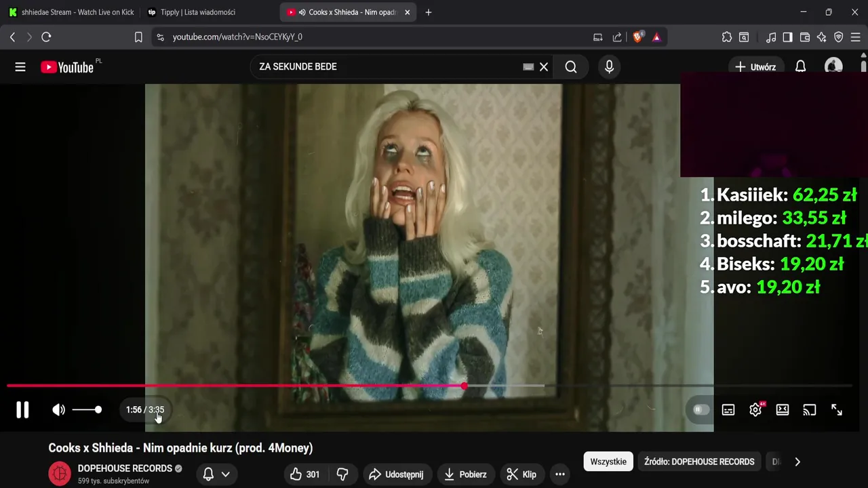Like the video with 301 likes
This screenshot has width=868, height=488.
point(304,474)
